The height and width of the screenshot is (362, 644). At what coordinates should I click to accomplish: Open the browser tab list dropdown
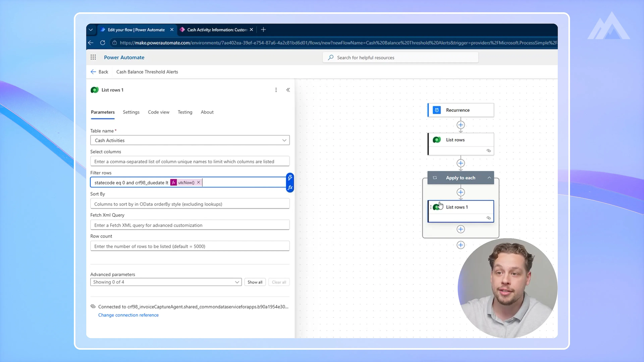[x=91, y=30]
